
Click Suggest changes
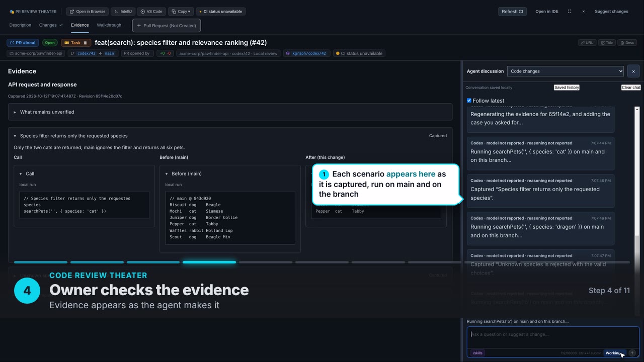611,12
